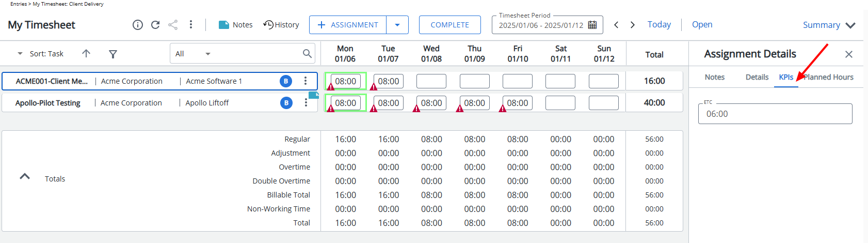
Task: Click warning icon on ACME001 Monday cell
Action: [331, 87]
